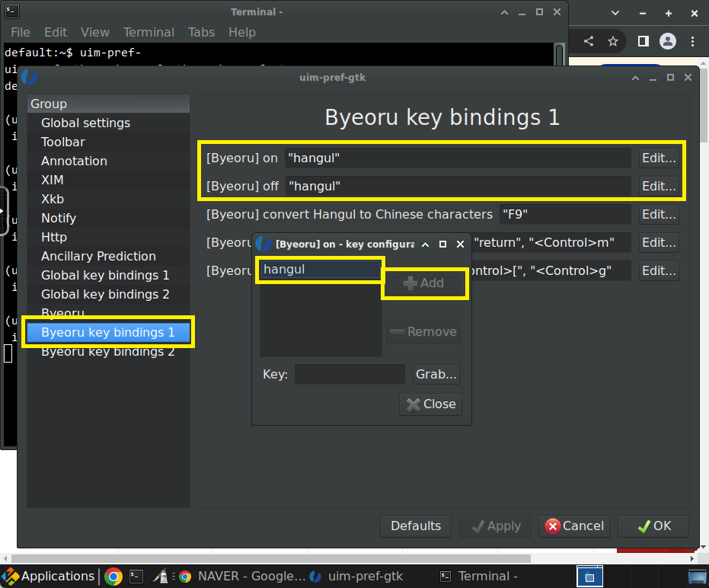Select the Annotation group
The image size is (709, 588).
[108, 161]
